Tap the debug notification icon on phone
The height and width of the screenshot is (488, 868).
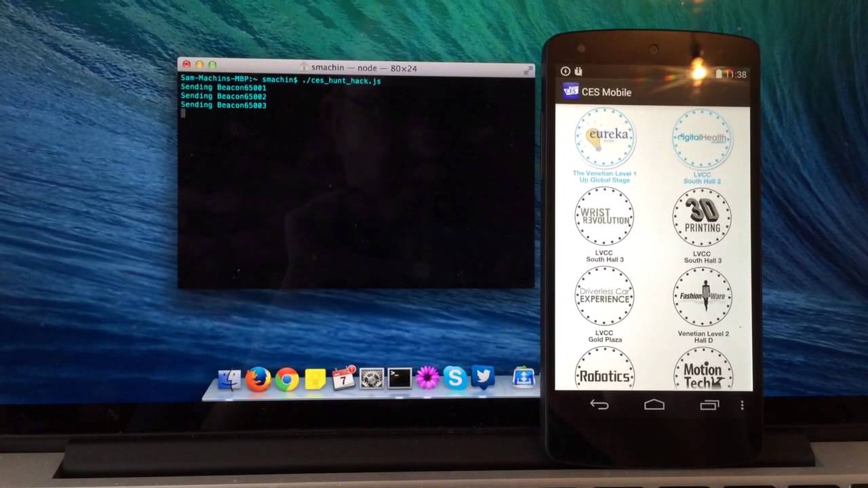coord(578,71)
